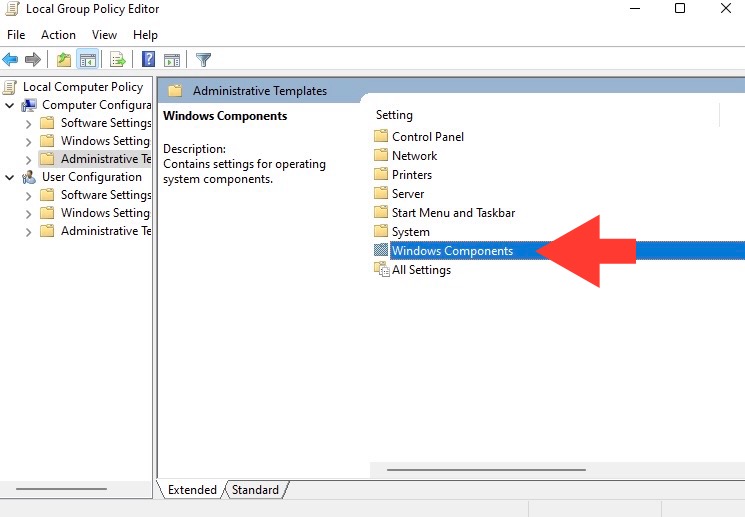The height and width of the screenshot is (517, 745).
Task: Expand Software Settings under User Configuration
Action: pyautogui.click(x=29, y=196)
